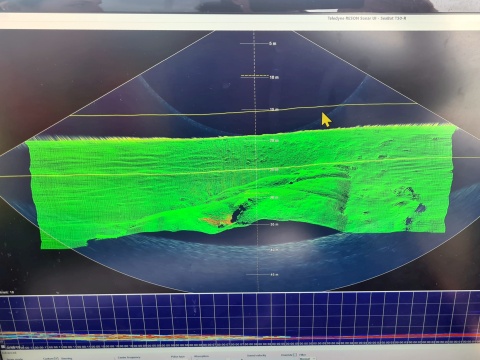Screen dimensions: 480x360
Task: Click the Sound velocity label in the settings bar
Action: pyautogui.click(x=257, y=356)
